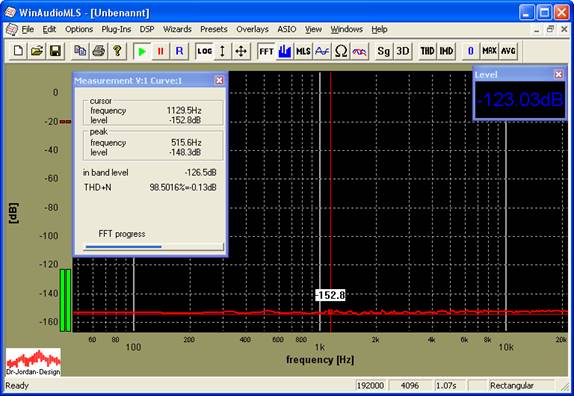Click the blue waveform icon
The image size is (574, 396).
322,51
